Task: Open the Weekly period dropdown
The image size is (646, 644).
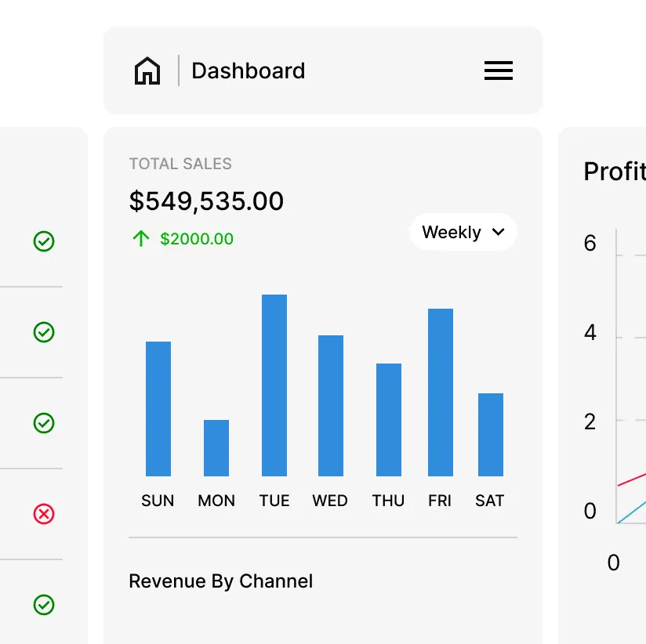Action: 463,233
